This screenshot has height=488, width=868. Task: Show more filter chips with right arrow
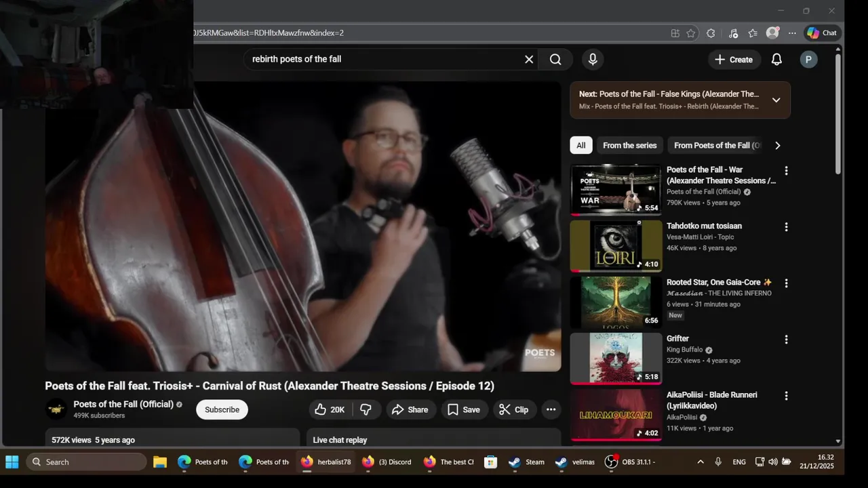[778, 145]
